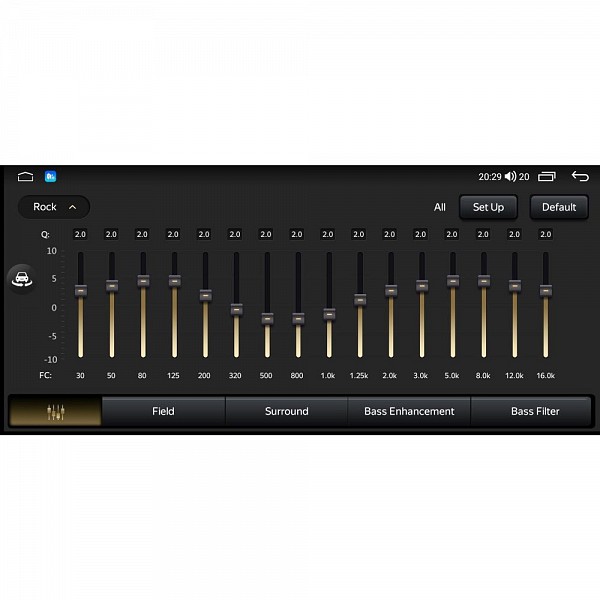Expand the Rock preset dropdown
This screenshot has height=600, width=600.
click(x=54, y=207)
